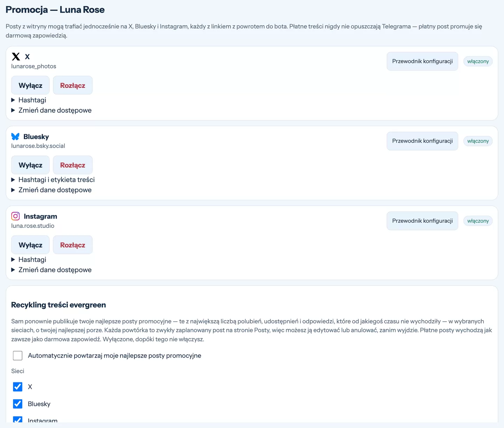The height and width of the screenshot is (428, 504).
Task: Expand Hashtagi section under Instagram
Action: click(x=29, y=260)
